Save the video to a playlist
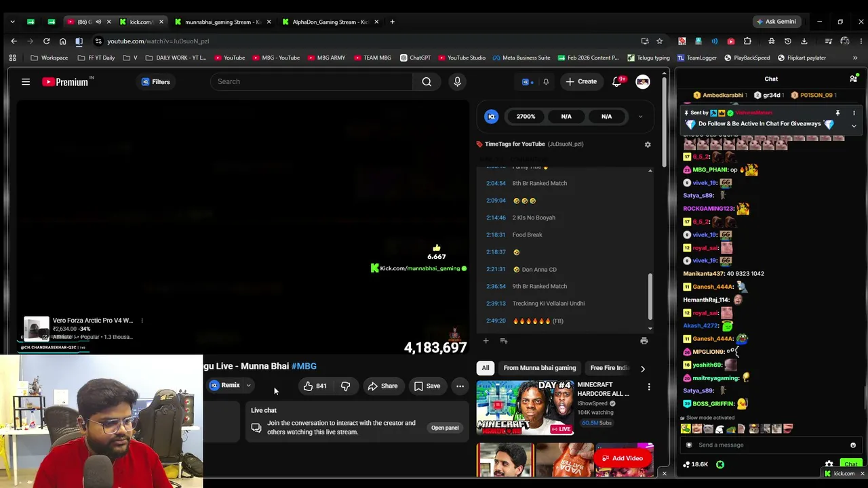The height and width of the screenshot is (488, 868). (x=427, y=386)
